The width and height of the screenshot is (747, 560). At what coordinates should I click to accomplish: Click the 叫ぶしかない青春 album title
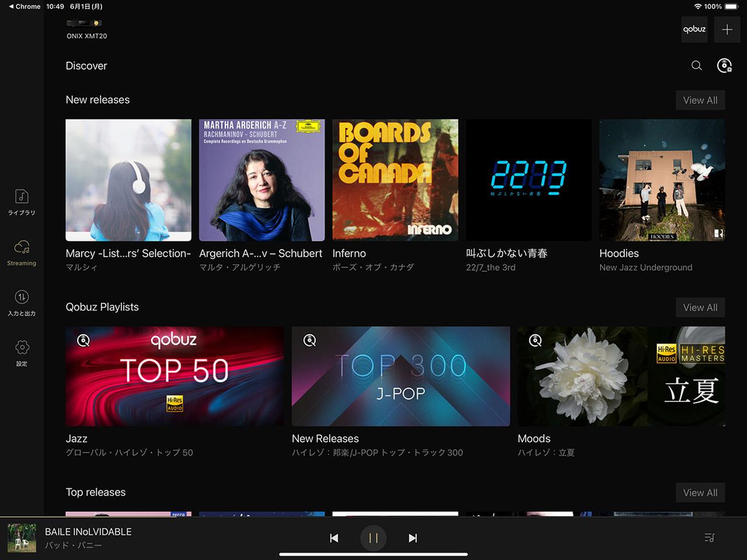pyautogui.click(x=507, y=253)
